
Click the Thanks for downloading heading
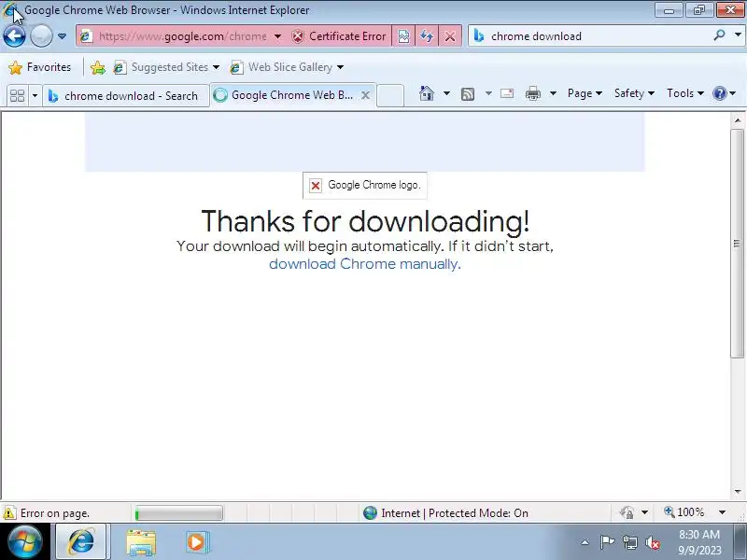click(x=365, y=221)
